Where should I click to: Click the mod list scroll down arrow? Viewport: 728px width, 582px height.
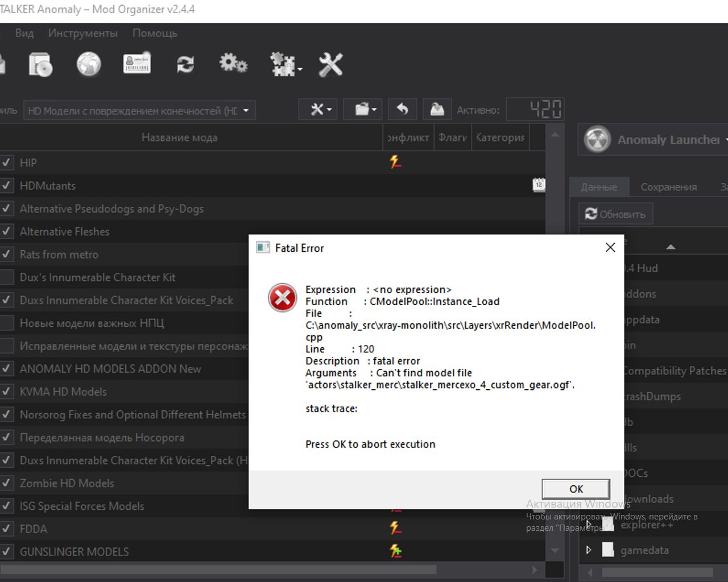coord(555,551)
